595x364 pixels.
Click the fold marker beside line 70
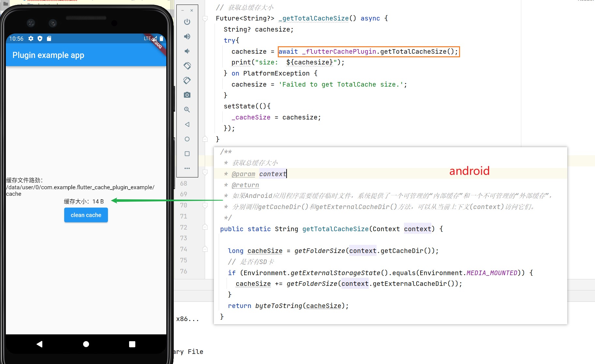(x=205, y=205)
